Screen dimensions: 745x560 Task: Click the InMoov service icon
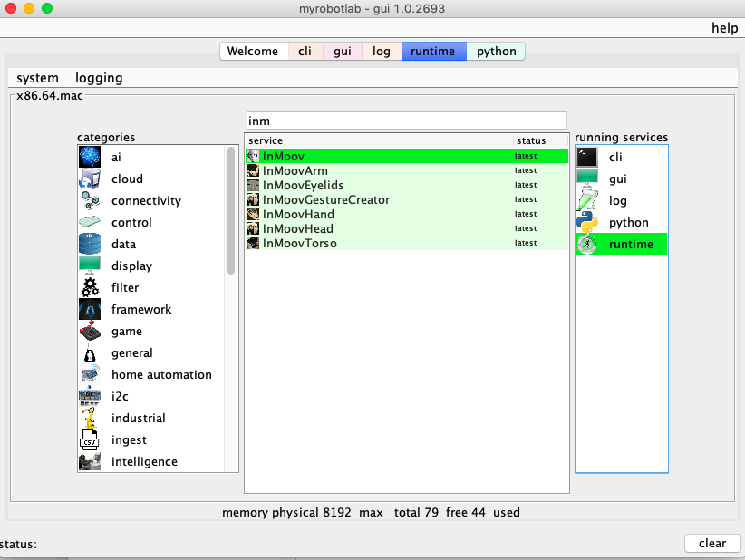click(x=253, y=156)
